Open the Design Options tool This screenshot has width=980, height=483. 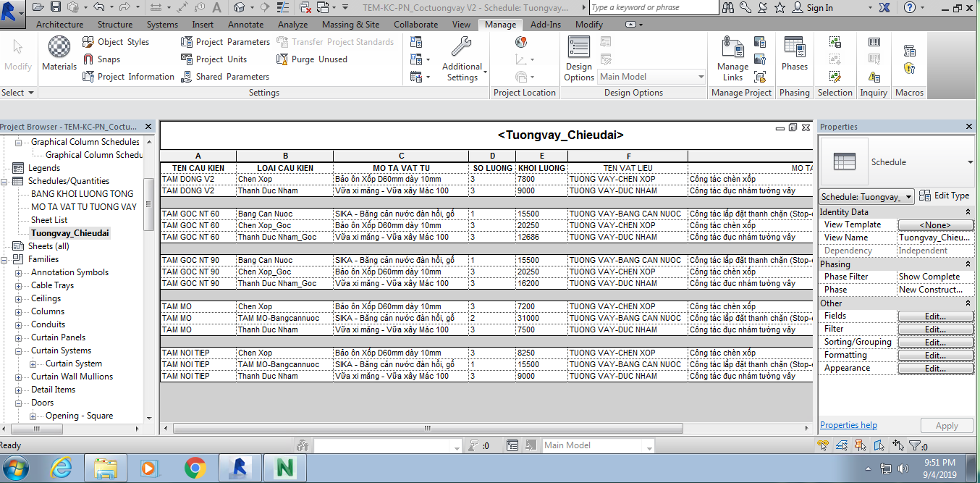pyautogui.click(x=579, y=59)
